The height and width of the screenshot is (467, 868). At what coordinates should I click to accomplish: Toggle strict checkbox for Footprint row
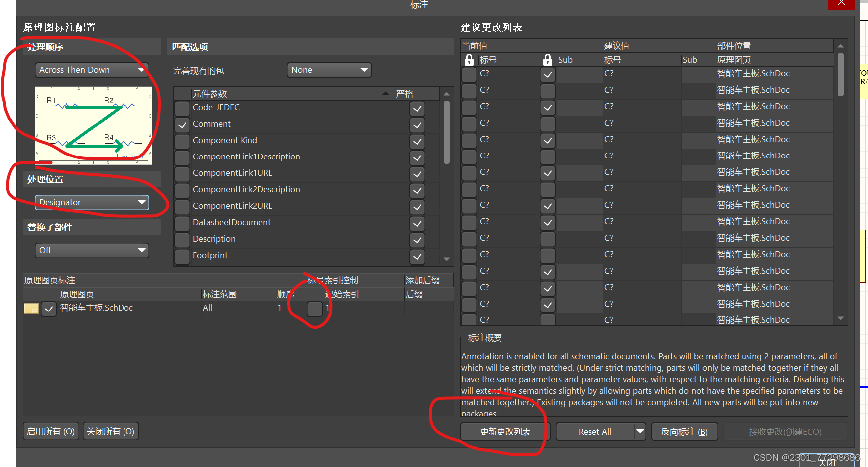(x=417, y=256)
